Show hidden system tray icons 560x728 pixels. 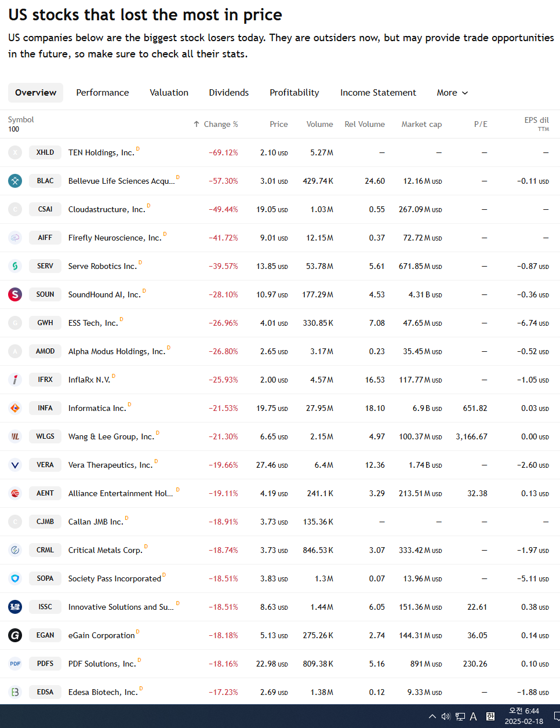pos(432,716)
